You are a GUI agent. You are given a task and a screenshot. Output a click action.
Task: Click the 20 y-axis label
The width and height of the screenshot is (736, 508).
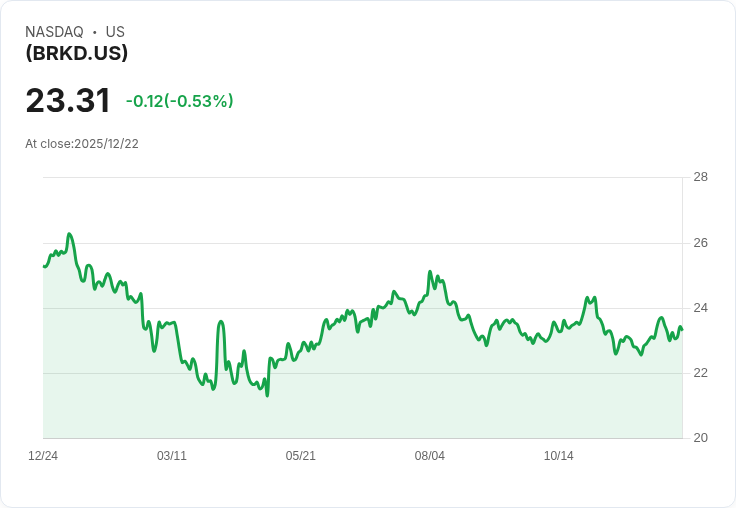[700, 438]
